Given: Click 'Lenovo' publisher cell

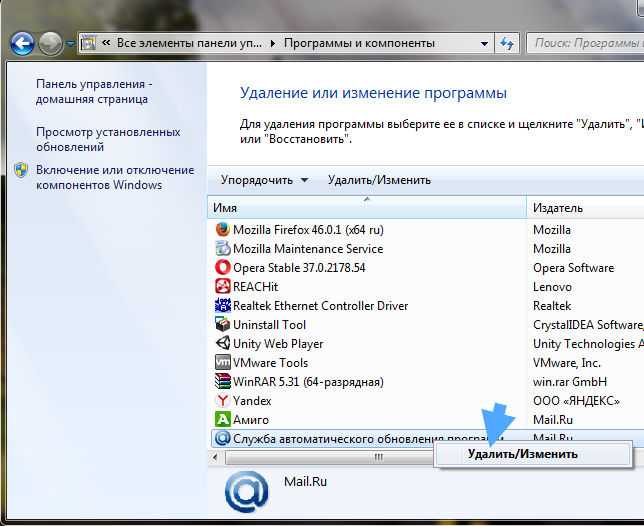Looking at the screenshot, I should (552, 287).
